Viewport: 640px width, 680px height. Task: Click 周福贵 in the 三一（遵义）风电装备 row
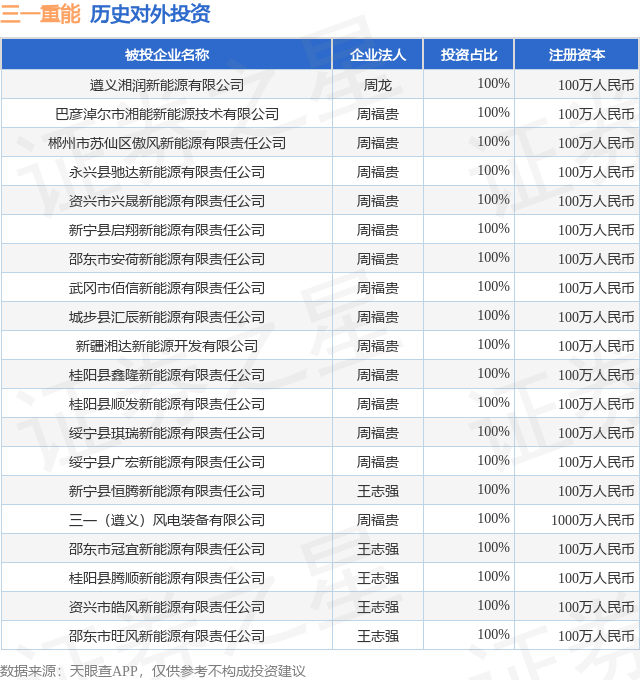[x=378, y=520]
